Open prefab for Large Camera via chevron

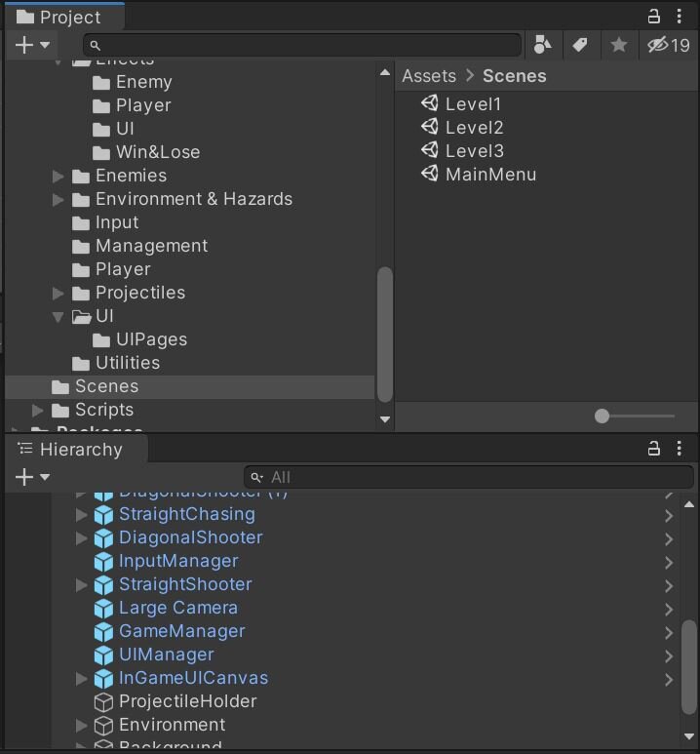point(669,610)
